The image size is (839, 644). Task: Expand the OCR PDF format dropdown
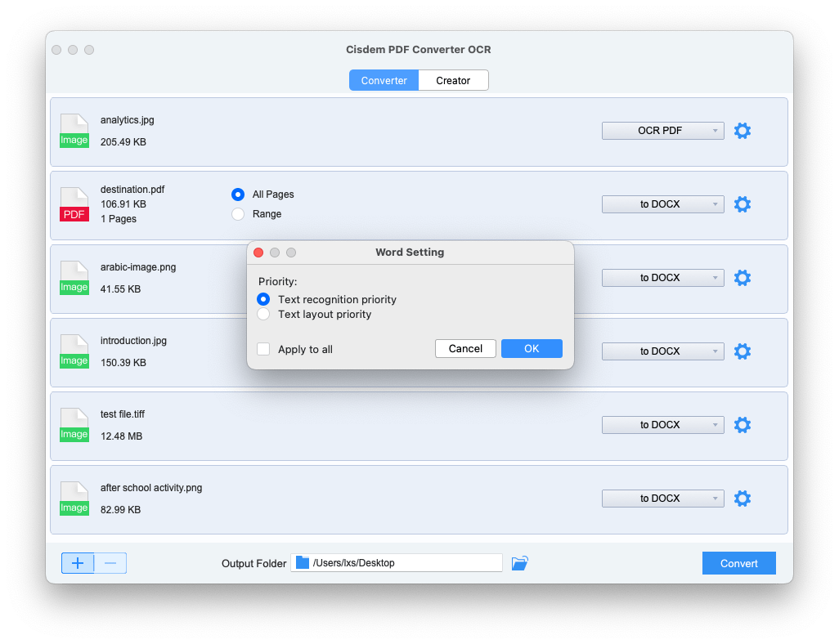click(x=662, y=131)
